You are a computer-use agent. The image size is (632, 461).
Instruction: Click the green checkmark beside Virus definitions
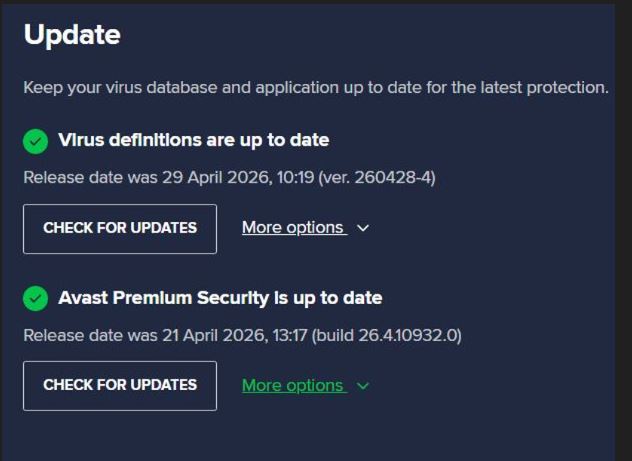click(x=35, y=141)
